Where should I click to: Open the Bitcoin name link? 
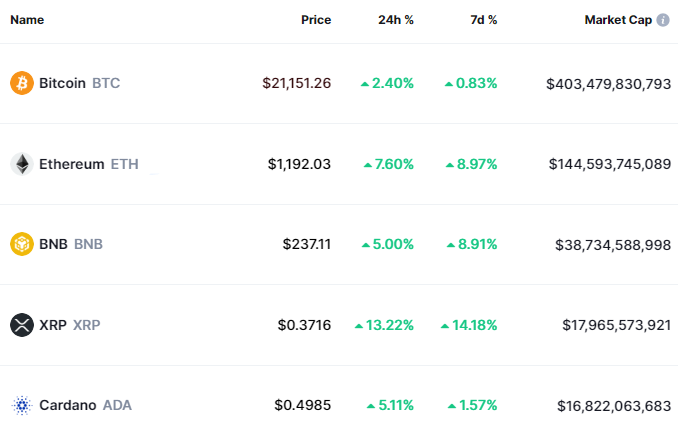click(x=63, y=83)
